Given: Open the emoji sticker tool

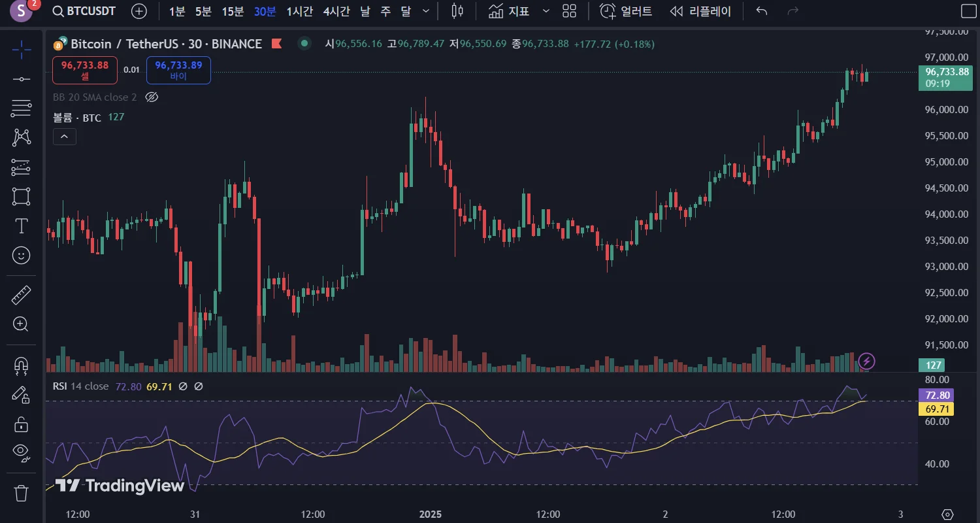Looking at the screenshot, I should (21, 256).
